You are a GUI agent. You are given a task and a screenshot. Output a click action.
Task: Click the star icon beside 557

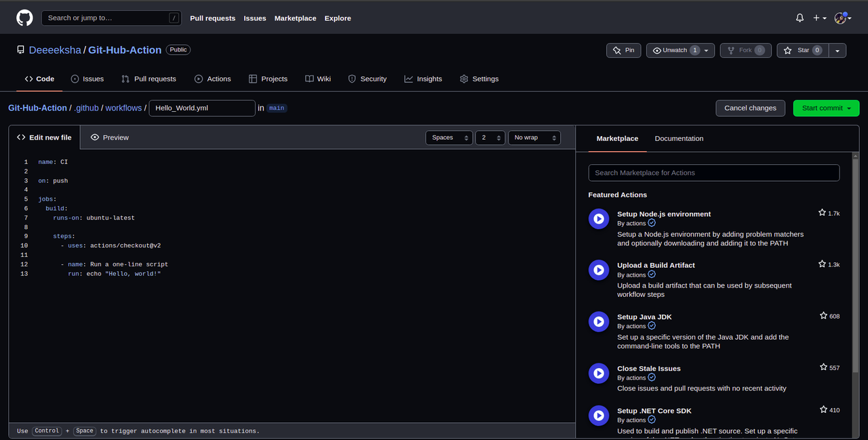(x=823, y=367)
